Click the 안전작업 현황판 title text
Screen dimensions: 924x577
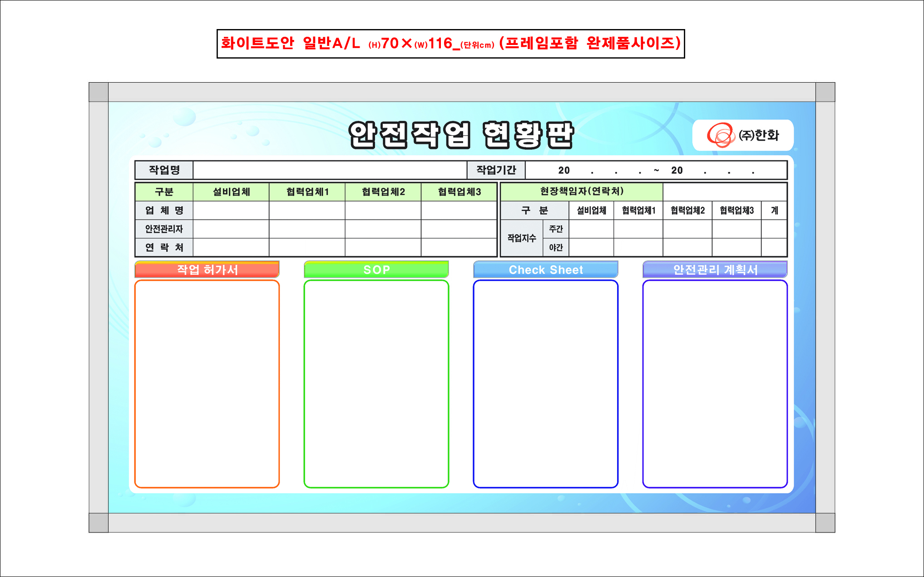tap(461, 135)
